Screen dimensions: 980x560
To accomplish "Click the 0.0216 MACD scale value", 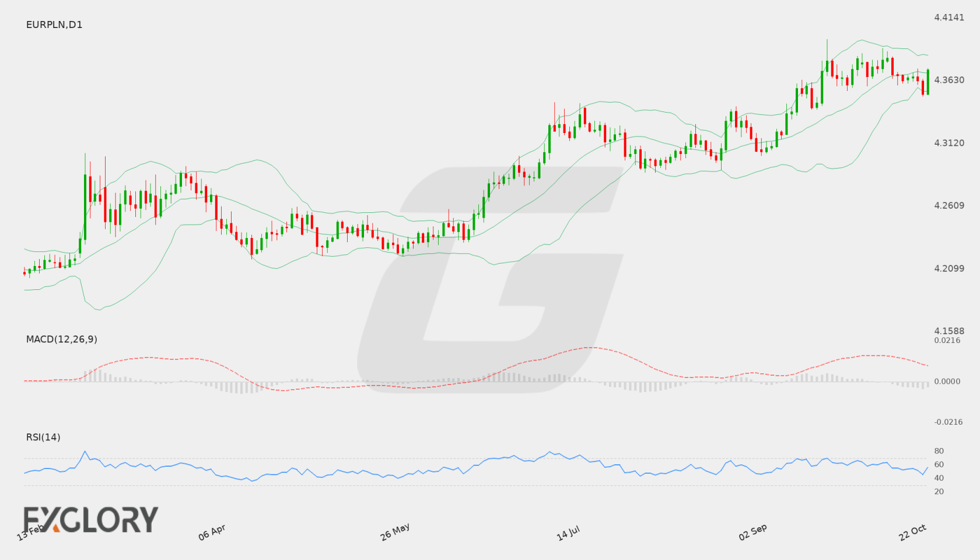I will [947, 341].
